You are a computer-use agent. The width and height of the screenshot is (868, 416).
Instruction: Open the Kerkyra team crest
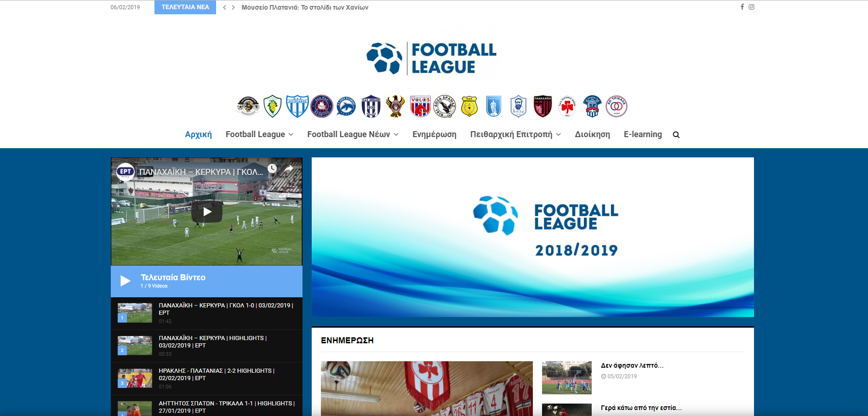(x=322, y=106)
